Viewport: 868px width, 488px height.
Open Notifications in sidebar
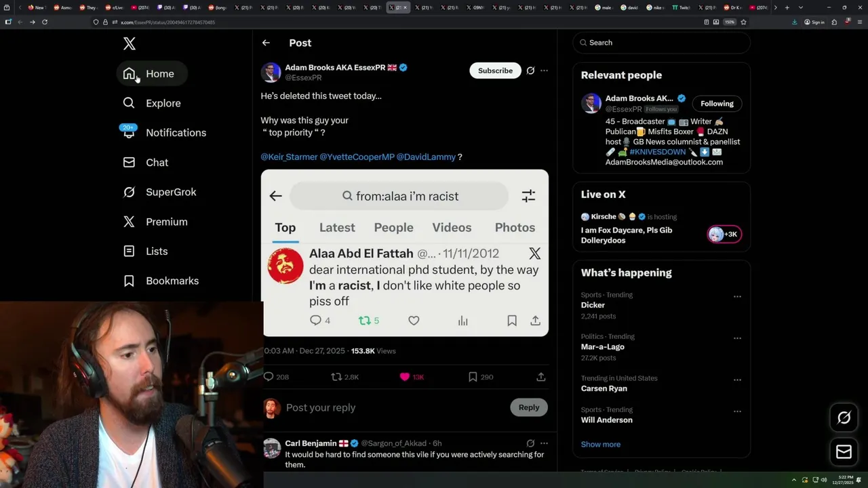(x=164, y=133)
